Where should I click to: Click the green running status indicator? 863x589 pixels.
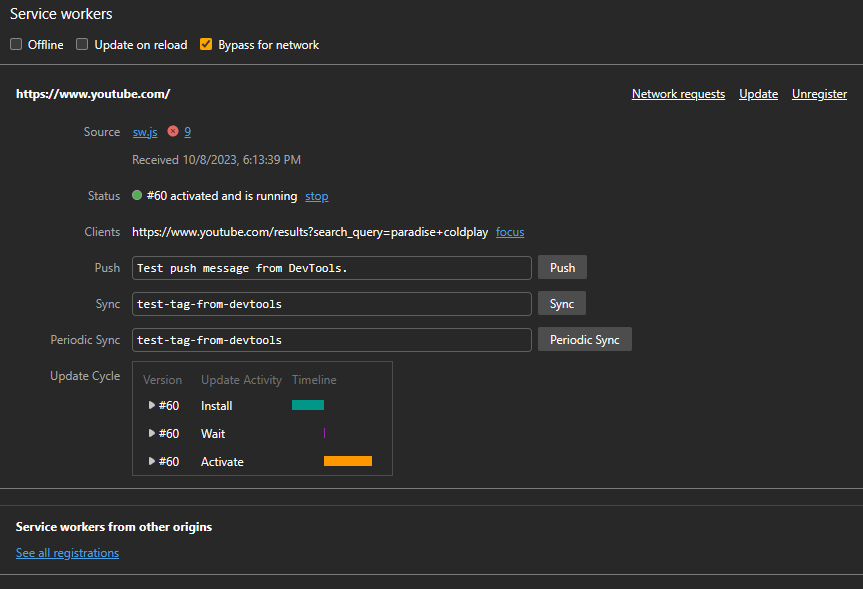[137, 196]
